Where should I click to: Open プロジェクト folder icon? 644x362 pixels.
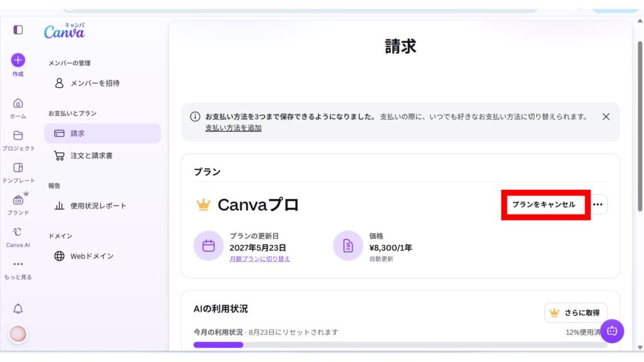(x=18, y=136)
